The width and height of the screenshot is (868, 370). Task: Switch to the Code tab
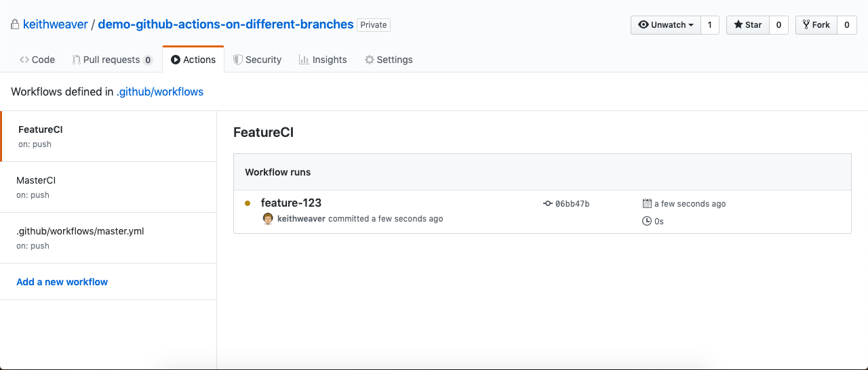click(37, 60)
